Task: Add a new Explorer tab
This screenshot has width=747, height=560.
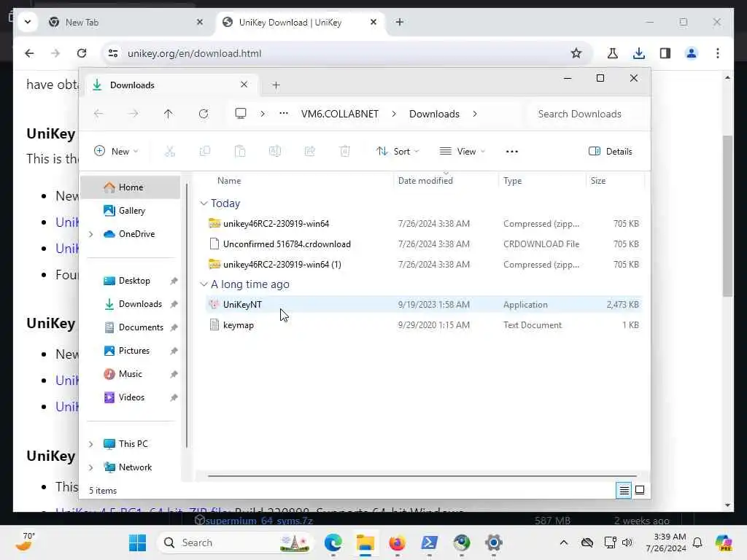Action: (276, 85)
